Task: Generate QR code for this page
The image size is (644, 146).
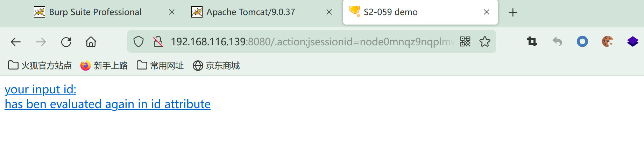Action: pos(465,41)
